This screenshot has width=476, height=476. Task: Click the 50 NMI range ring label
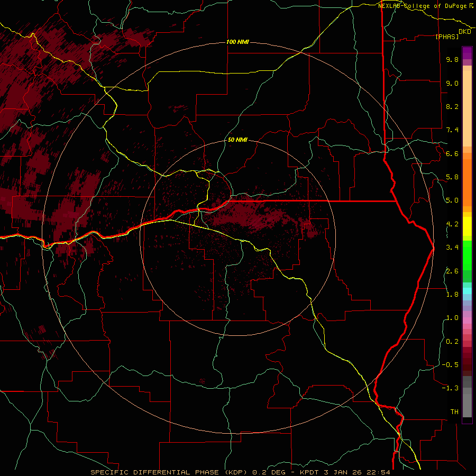tap(237, 140)
